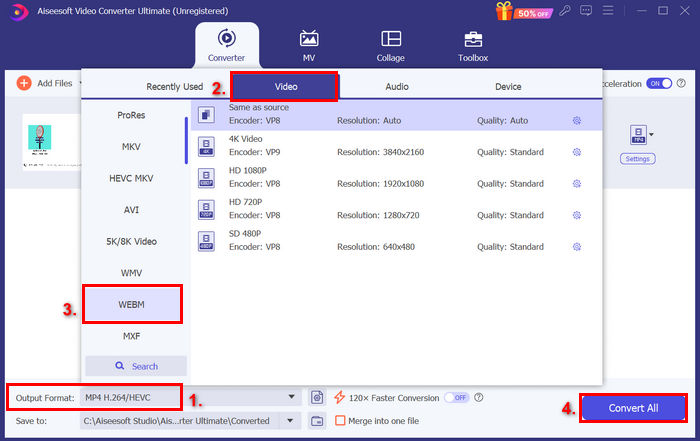Viewport: 700px width, 441px height.
Task: Open settings gear for SD 480P
Action: 577,247
